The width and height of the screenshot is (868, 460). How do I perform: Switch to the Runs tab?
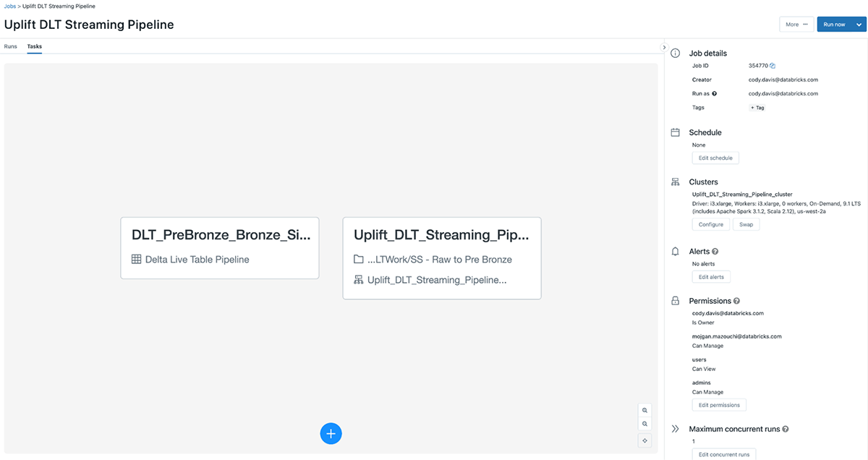[11, 46]
